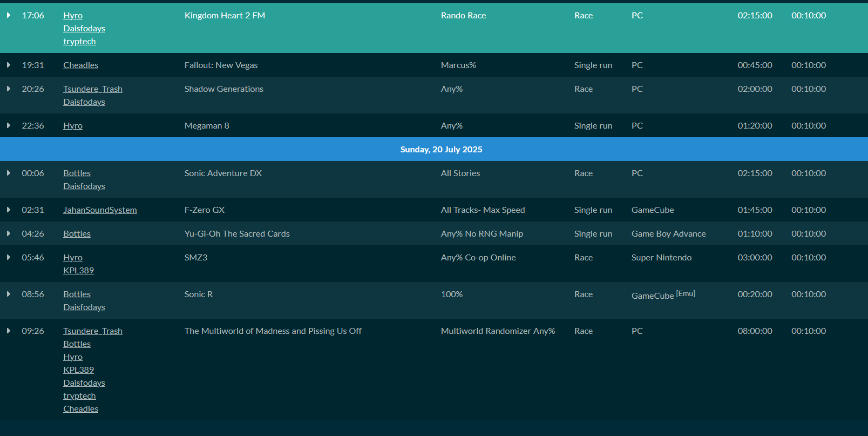The image size is (868, 436).
Task: Select the 'Marcus%' category cell
Action: 458,65
